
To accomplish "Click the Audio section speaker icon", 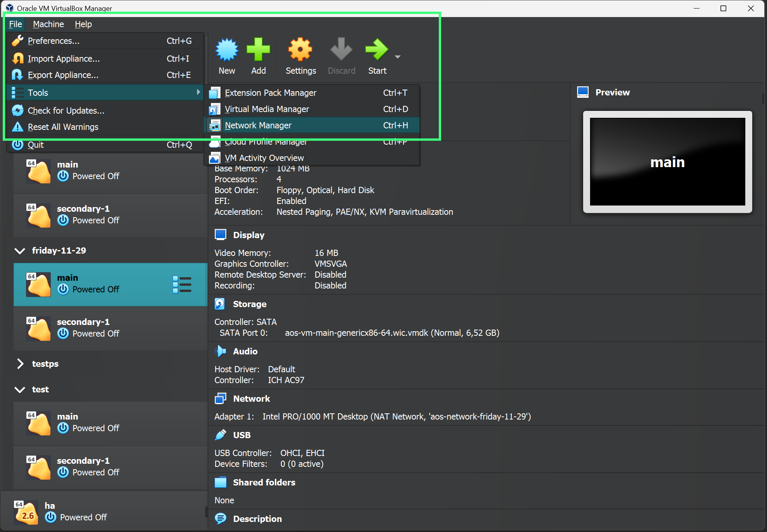I will pos(220,351).
